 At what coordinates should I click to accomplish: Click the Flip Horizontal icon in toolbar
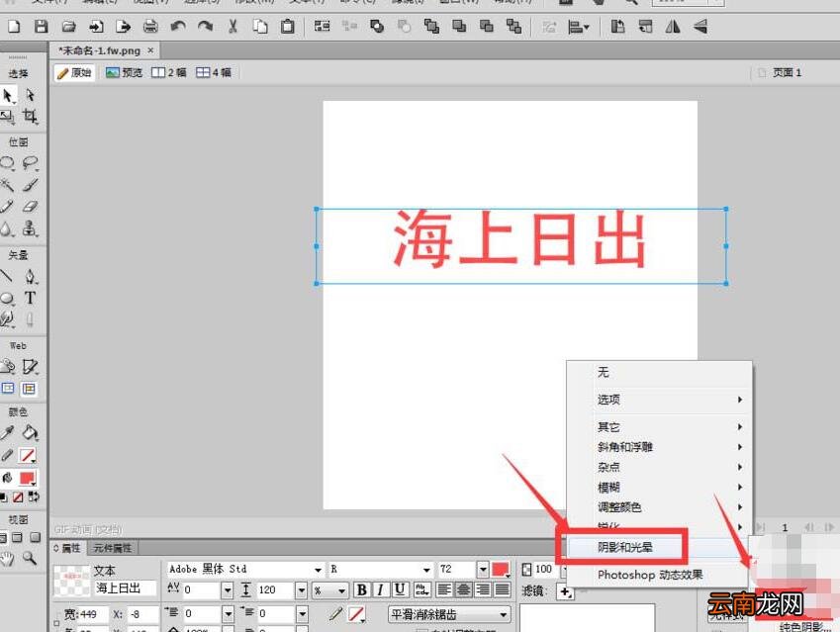(673, 27)
